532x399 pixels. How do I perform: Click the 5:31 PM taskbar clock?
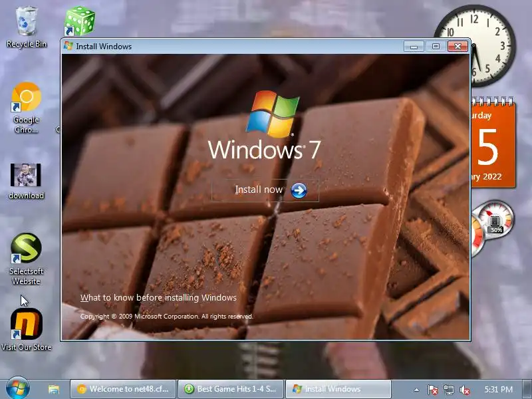tap(498, 390)
